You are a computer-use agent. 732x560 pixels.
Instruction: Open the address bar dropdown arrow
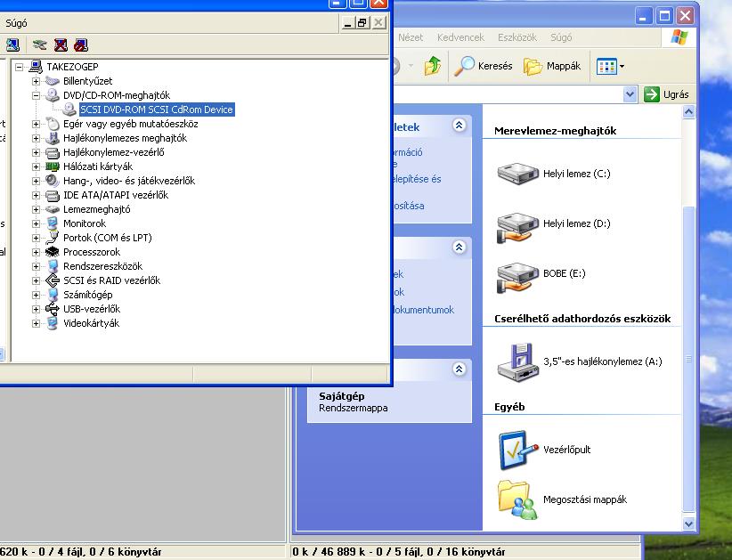(630, 94)
